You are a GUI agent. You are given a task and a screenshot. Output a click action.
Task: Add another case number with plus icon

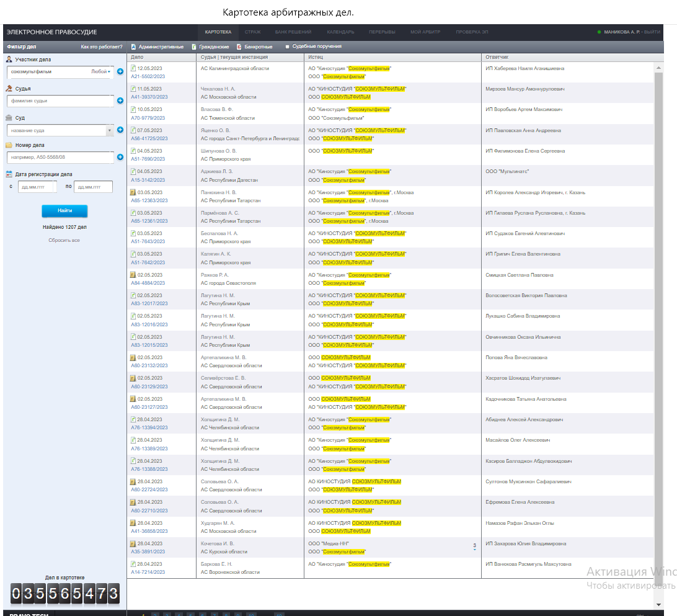click(x=120, y=157)
